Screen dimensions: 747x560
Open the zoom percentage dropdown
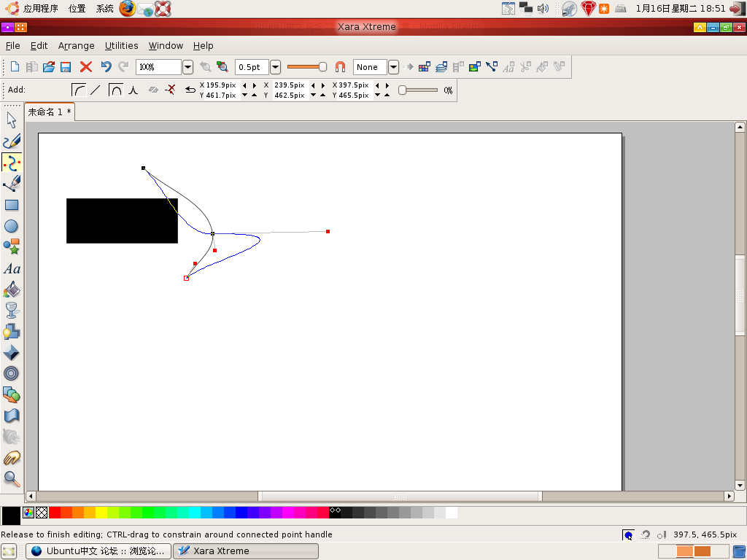tap(187, 67)
